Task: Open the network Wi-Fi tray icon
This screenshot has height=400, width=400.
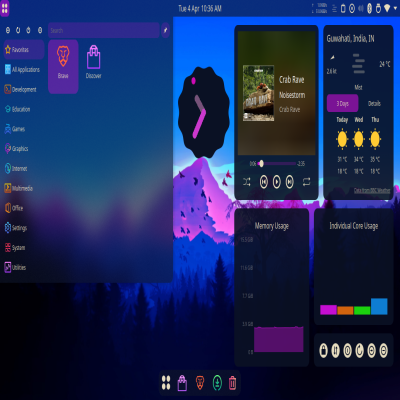Action: point(387,8)
